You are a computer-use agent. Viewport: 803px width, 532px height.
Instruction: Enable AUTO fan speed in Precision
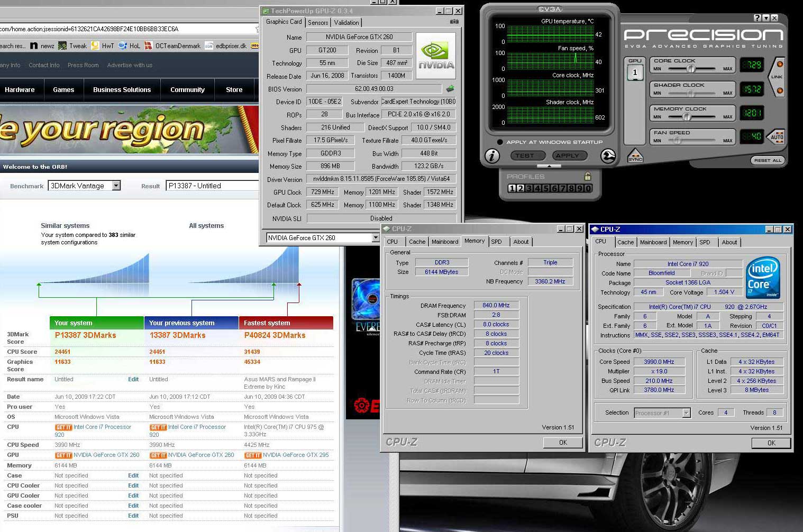click(777, 136)
